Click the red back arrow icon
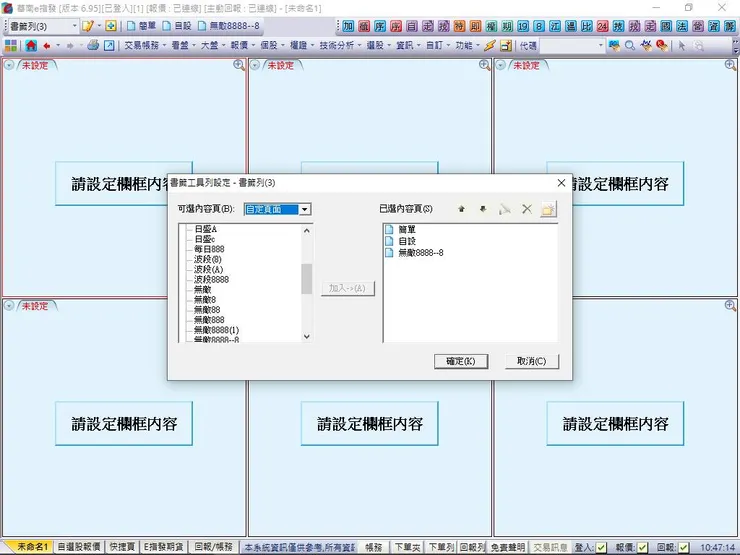This screenshot has width=740, height=555. 47,46
